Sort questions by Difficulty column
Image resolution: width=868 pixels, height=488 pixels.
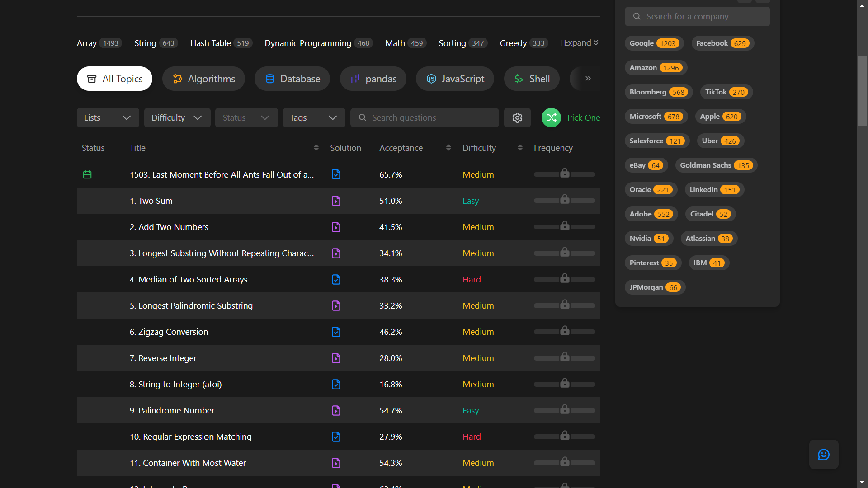tap(519, 148)
